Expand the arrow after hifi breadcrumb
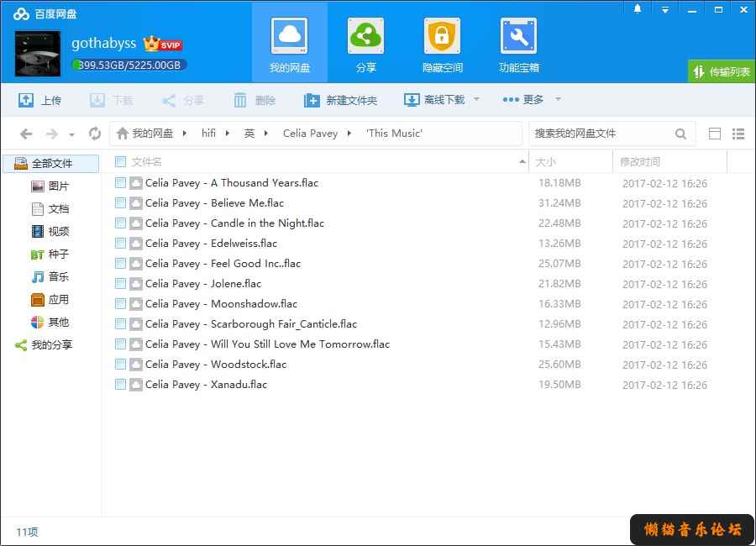Screen dimensions: 756x546 (227, 133)
